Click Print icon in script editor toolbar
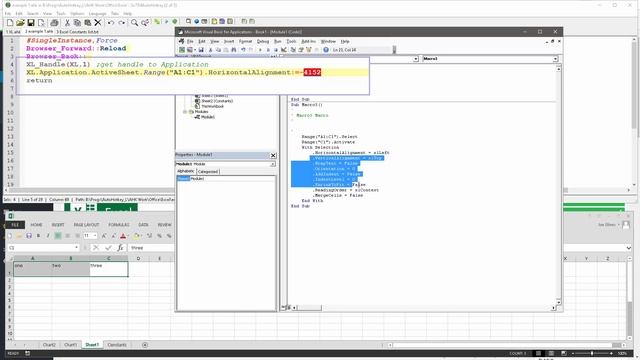 [x=54, y=23]
